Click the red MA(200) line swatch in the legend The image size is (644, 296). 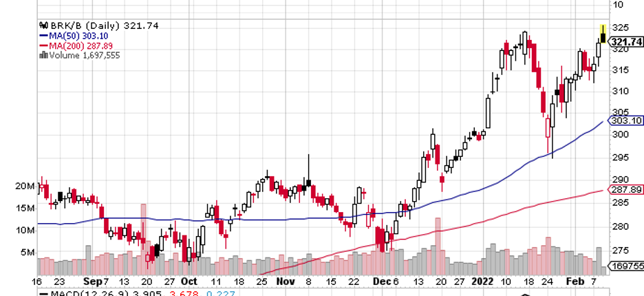[43, 45]
